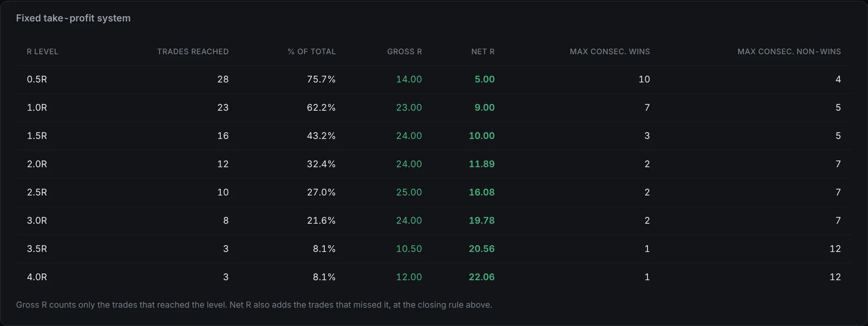Select the 1.5R row label
Image resolution: width=868 pixels, height=326 pixels.
tap(37, 136)
